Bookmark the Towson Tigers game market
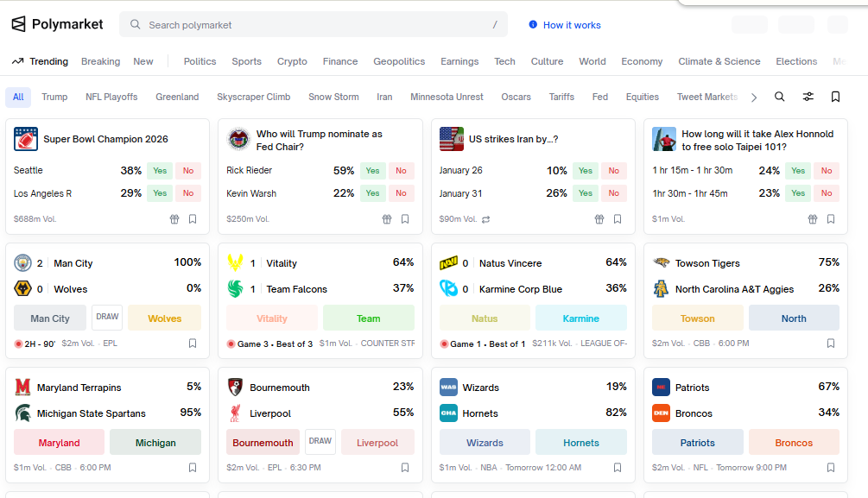Screen dimensions: 868x498 (831, 343)
